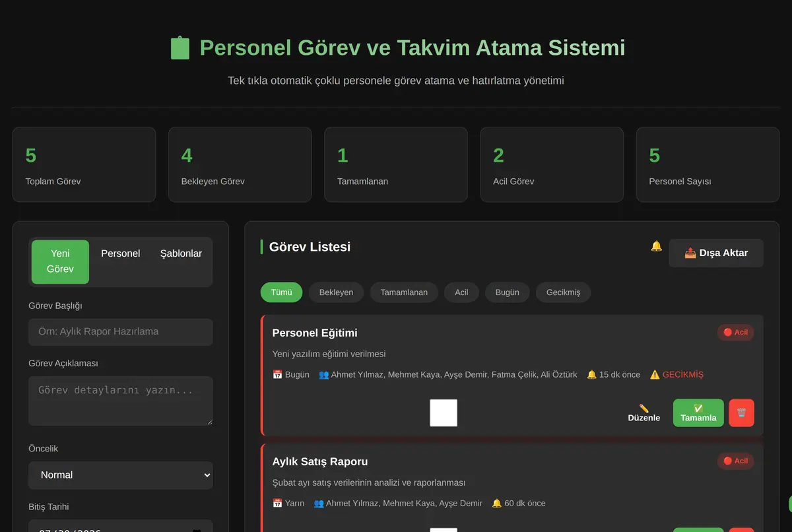Click the Toplam Görev stat card

coord(84,164)
